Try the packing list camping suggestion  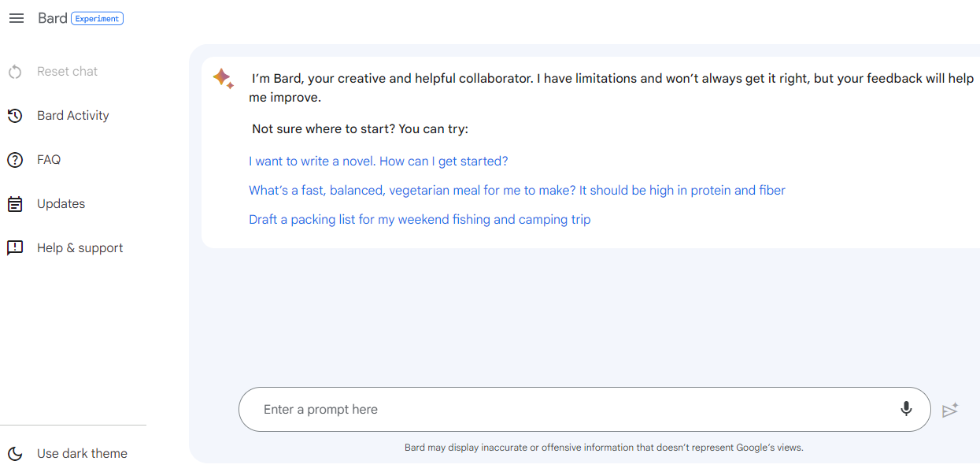coord(420,219)
